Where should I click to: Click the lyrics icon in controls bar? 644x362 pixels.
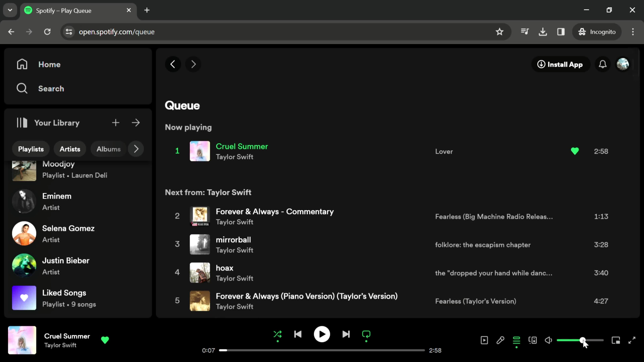(x=500, y=340)
